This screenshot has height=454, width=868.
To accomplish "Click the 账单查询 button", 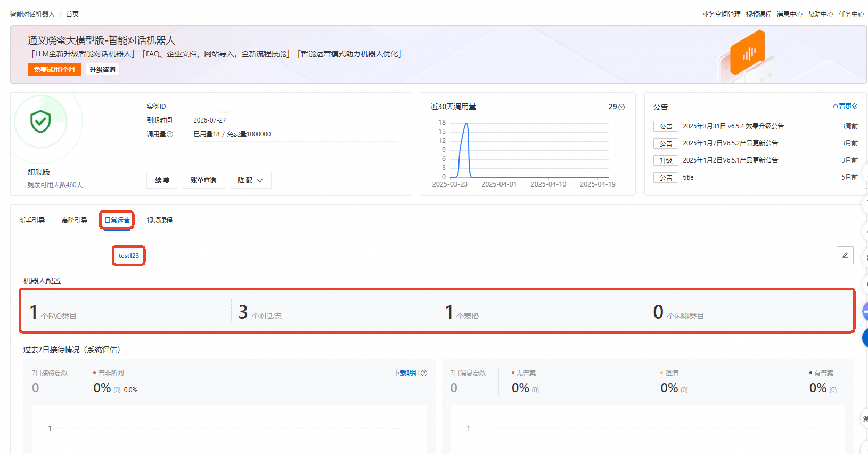I will (203, 180).
